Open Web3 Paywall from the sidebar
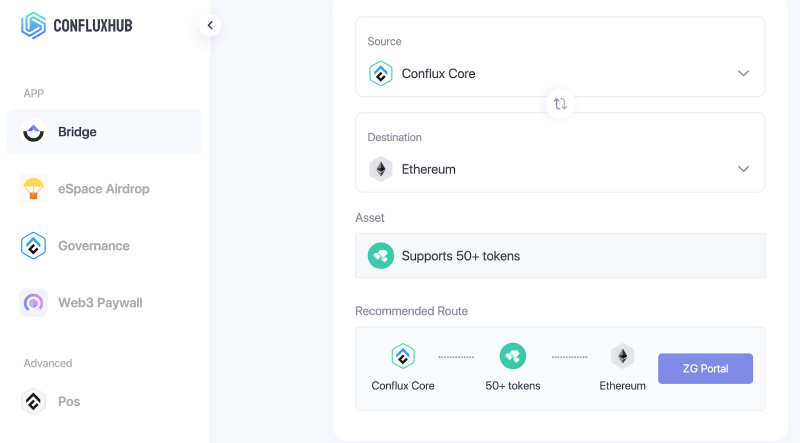The image size is (800, 443). coord(105,303)
